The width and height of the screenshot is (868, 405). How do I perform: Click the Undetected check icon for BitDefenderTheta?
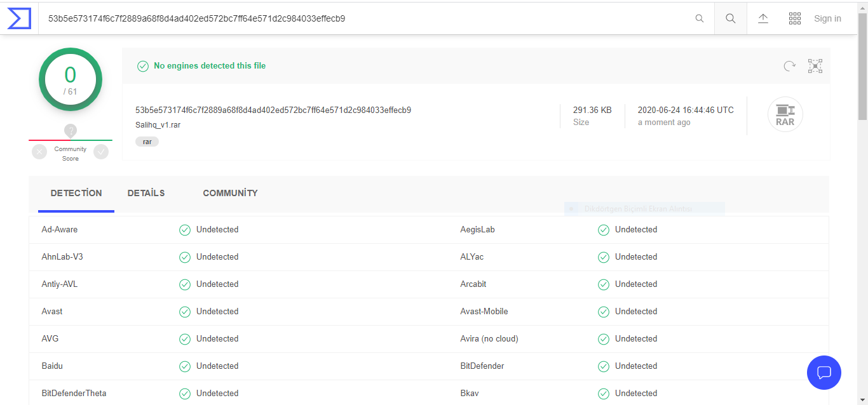pos(185,394)
